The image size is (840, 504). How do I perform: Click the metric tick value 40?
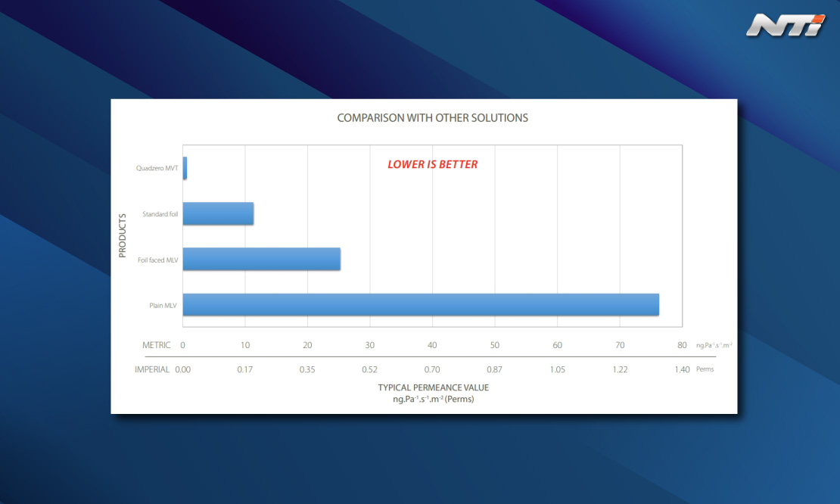coord(432,346)
